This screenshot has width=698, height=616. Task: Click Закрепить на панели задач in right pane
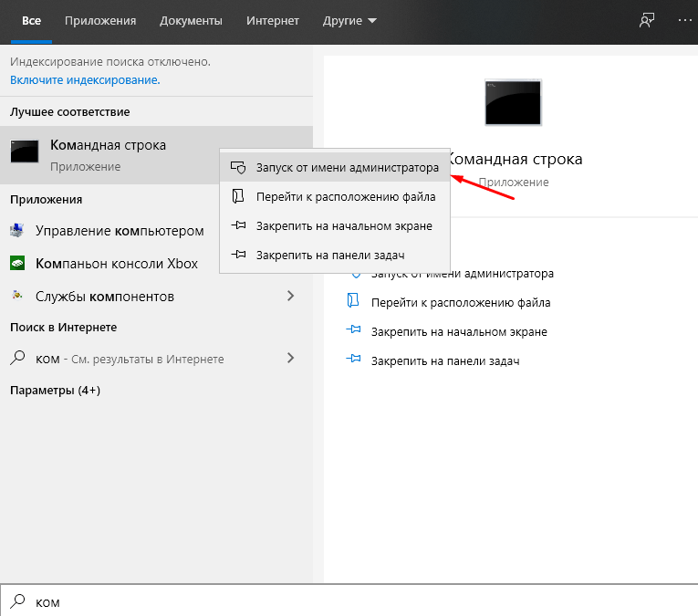pyautogui.click(x=445, y=361)
